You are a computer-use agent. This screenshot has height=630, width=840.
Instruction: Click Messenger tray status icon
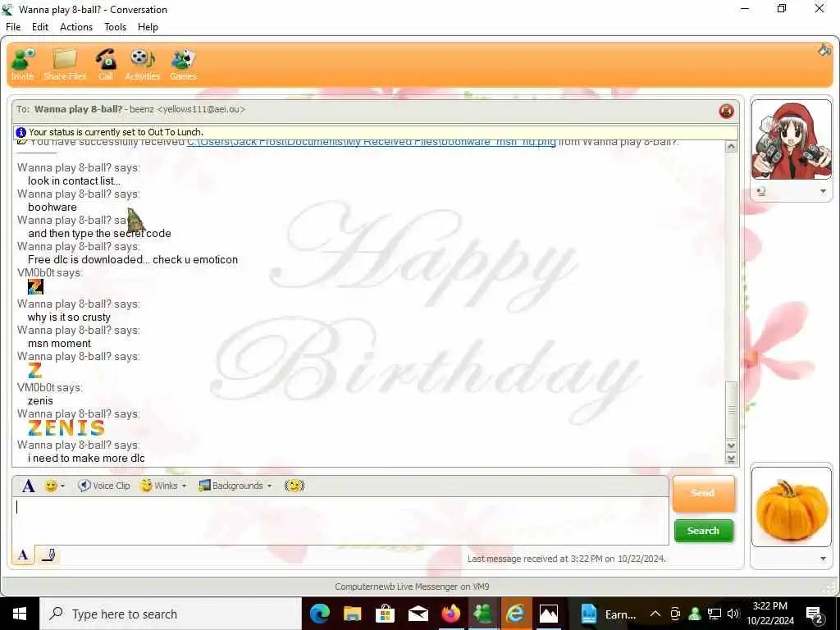tap(695, 614)
